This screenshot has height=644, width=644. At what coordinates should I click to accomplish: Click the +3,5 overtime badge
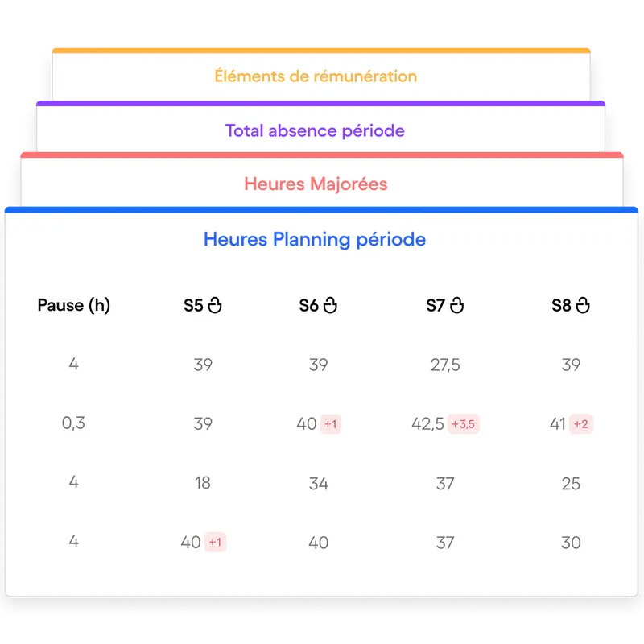[464, 424]
